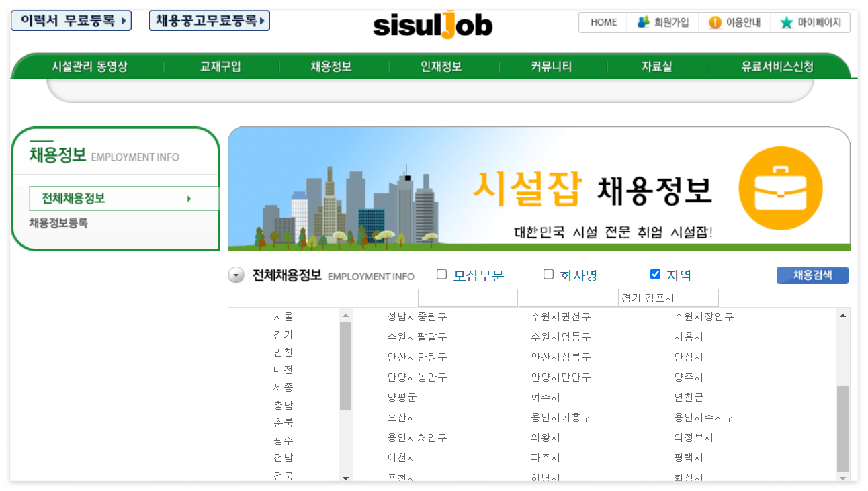Select 충남 in region list
This screenshot has height=491, width=868.
tap(284, 405)
